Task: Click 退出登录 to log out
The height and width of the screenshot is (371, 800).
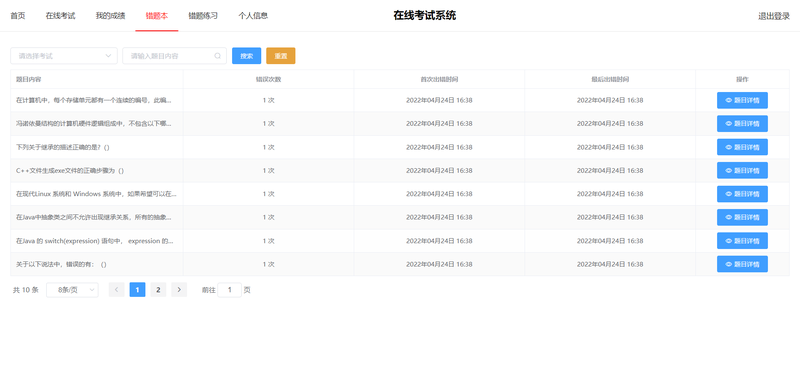Action: (x=774, y=16)
